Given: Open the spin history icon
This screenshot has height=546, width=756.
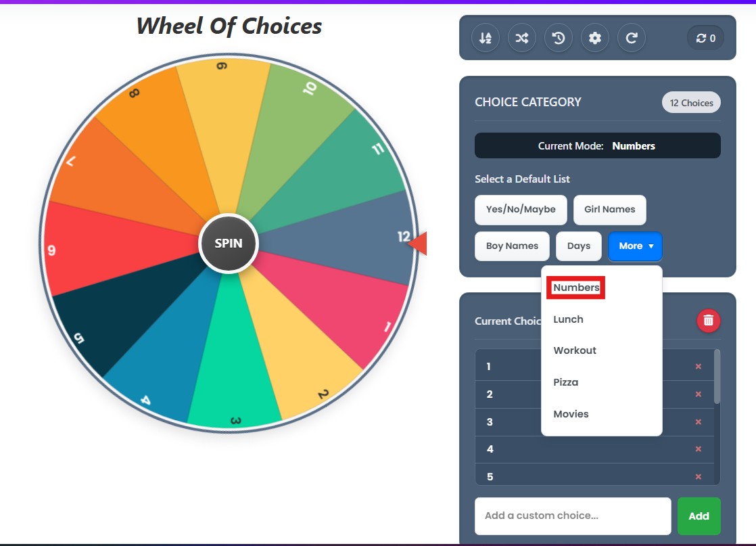Looking at the screenshot, I should pyautogui.click(x=559, y=38).
